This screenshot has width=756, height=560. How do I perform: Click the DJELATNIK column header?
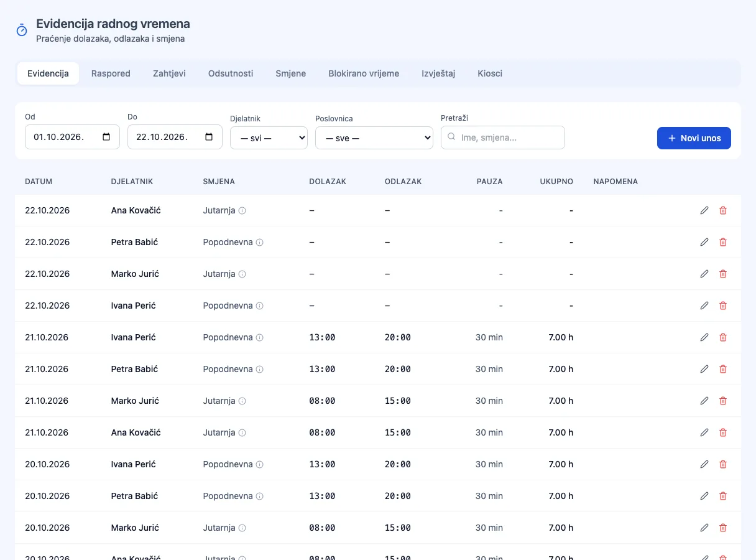click(132, 182)
